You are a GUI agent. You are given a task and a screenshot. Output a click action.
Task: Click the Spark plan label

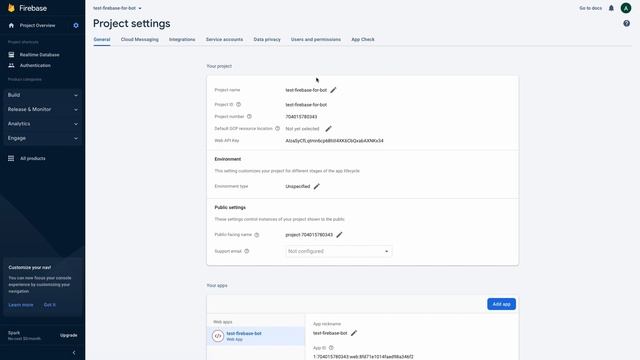click(x=14, y=333)
